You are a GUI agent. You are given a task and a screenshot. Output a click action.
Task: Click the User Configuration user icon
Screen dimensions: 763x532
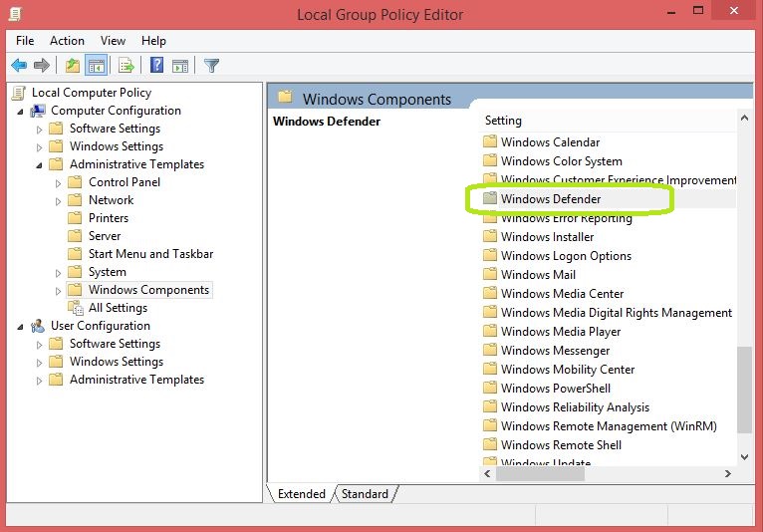[x=38, y=326]
